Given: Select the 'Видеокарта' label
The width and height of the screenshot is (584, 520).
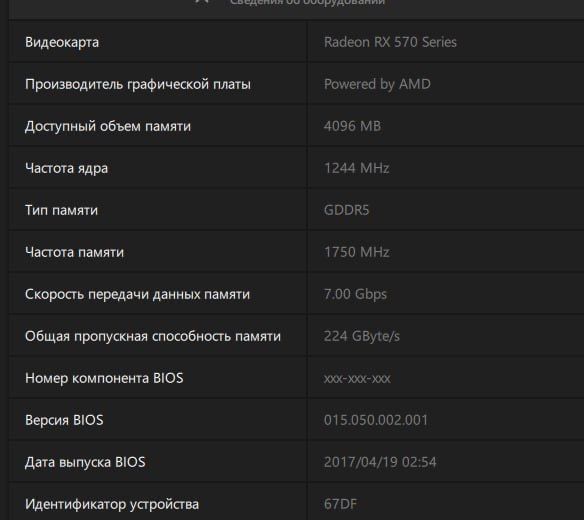Looking at the screenshot, I should pos(62,42).
